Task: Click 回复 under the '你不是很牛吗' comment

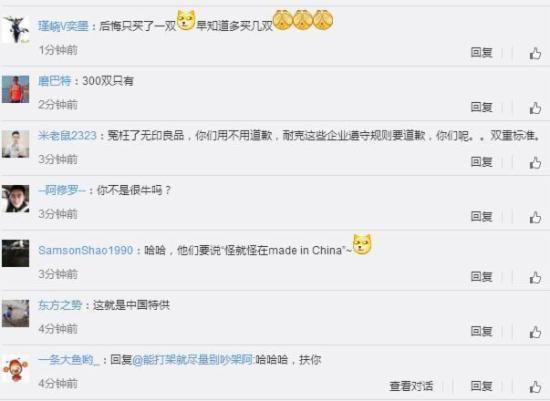Action: [x=482, y=216]
